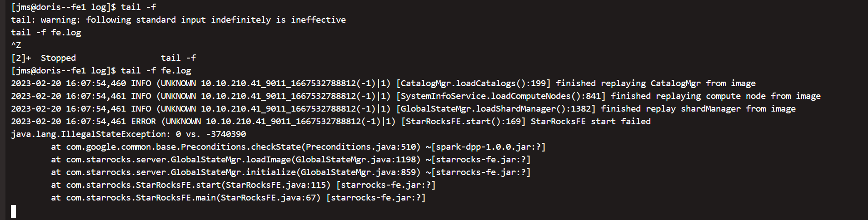Click the GlobalStateMgr.loadShardManager log entry
Screen dimensions: 868x220
pyautogui.click(x=403, y=109)
